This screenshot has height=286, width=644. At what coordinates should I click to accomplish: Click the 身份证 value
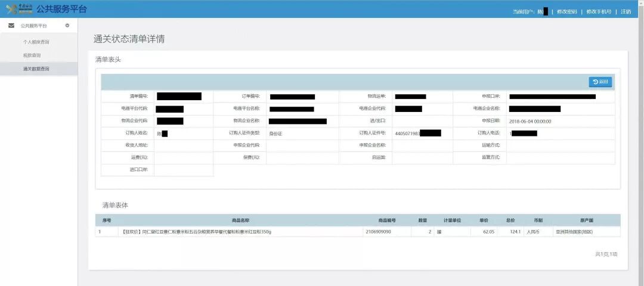click(275, 134)
